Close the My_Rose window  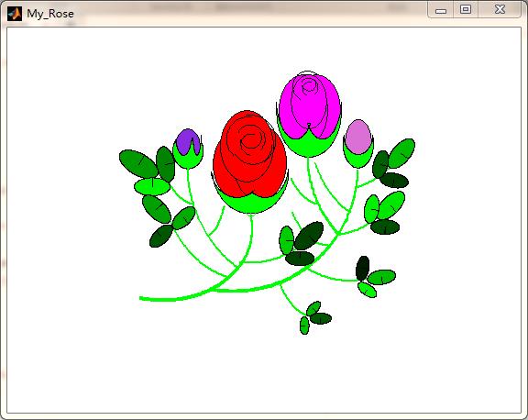[x=500, y=9]
